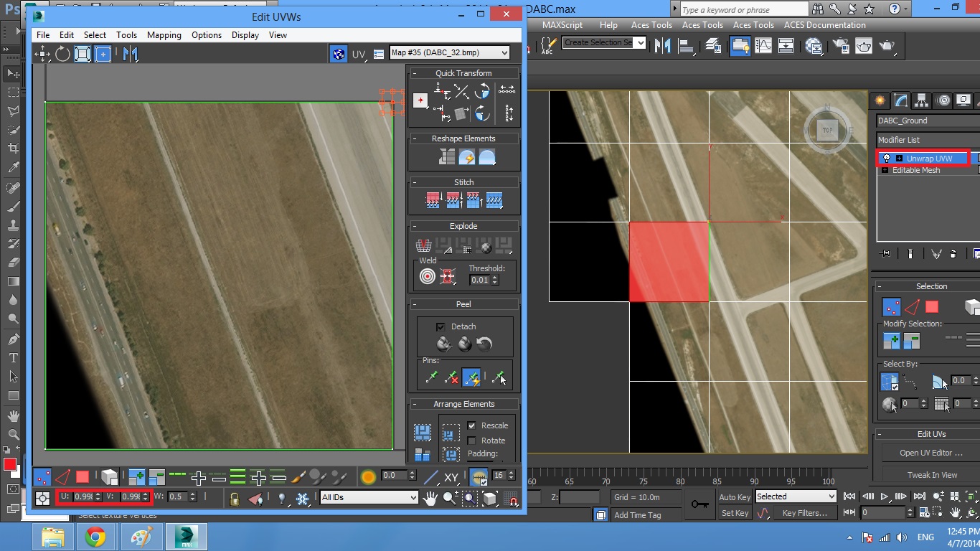Click the Reset Peel icon
The width and height of the screenshot is (980, 551).
coord(484,344)
